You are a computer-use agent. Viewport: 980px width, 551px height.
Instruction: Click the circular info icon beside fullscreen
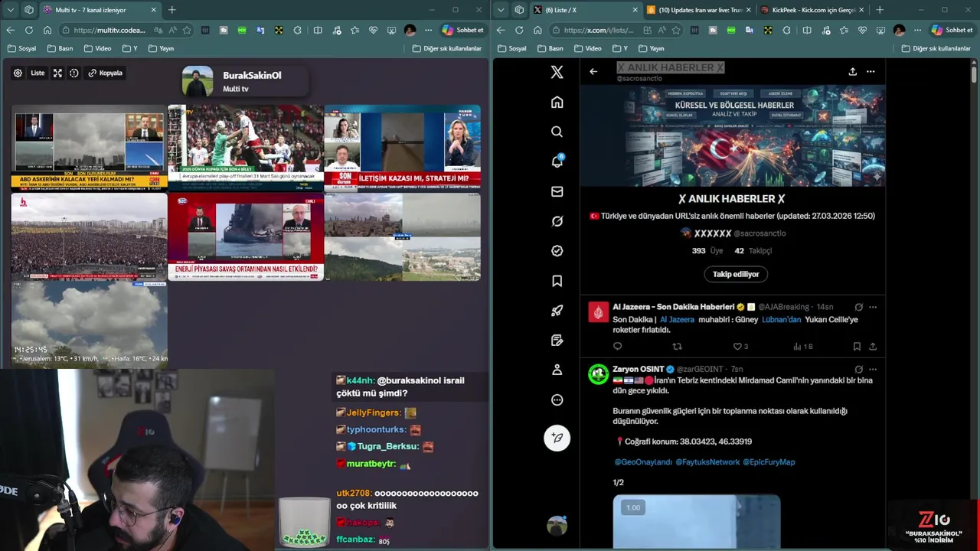(74, 73)
